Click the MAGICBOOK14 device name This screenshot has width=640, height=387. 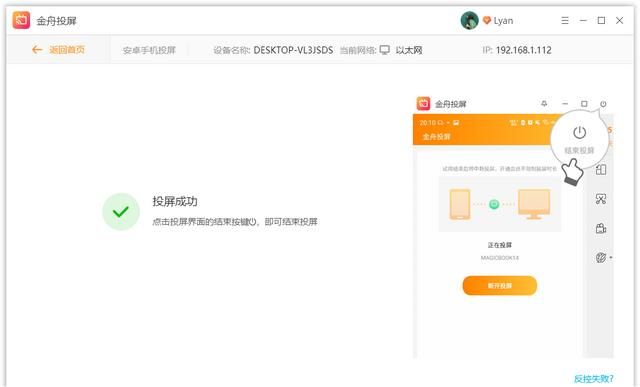click(500, 258)
